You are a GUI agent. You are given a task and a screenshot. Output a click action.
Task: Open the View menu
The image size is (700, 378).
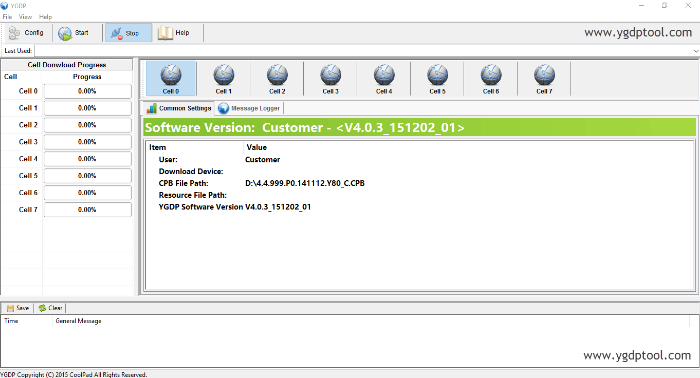[25, 17]
